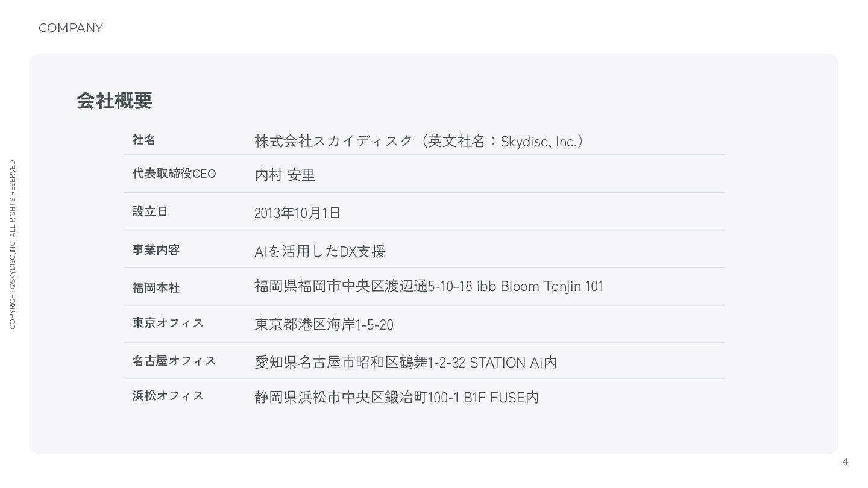
Task: Click the STATION Ai Nagoya address
Action: pos(406,363)
